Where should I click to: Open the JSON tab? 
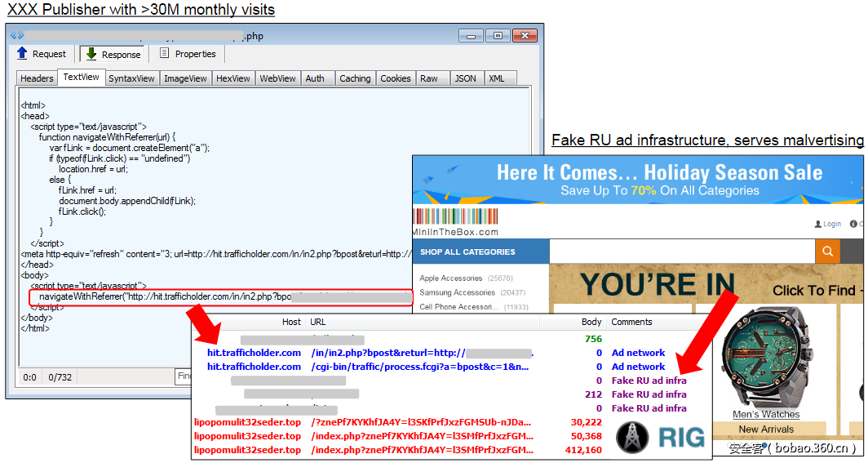click(x=465, y=78)
